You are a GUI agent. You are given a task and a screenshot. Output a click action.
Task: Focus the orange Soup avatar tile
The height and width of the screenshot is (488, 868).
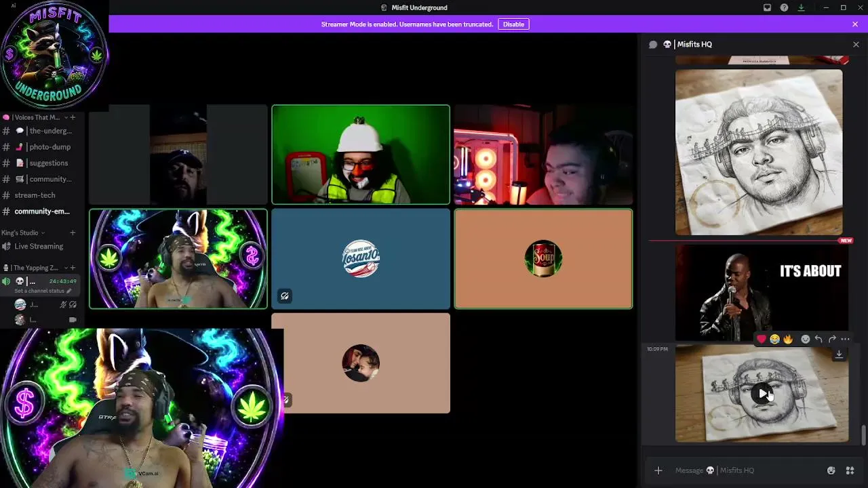(x=543, y=259)
